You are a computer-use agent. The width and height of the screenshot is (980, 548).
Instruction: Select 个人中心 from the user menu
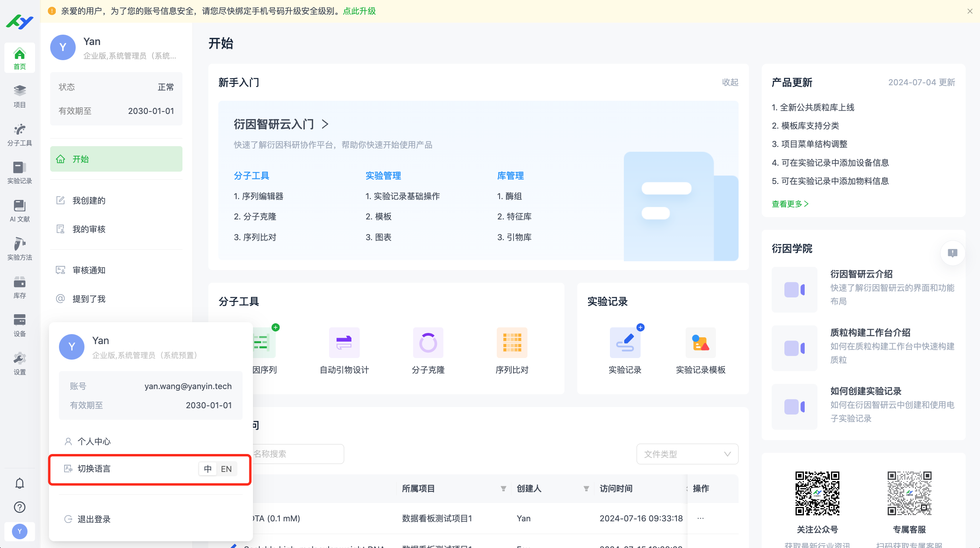click(94, 441)
